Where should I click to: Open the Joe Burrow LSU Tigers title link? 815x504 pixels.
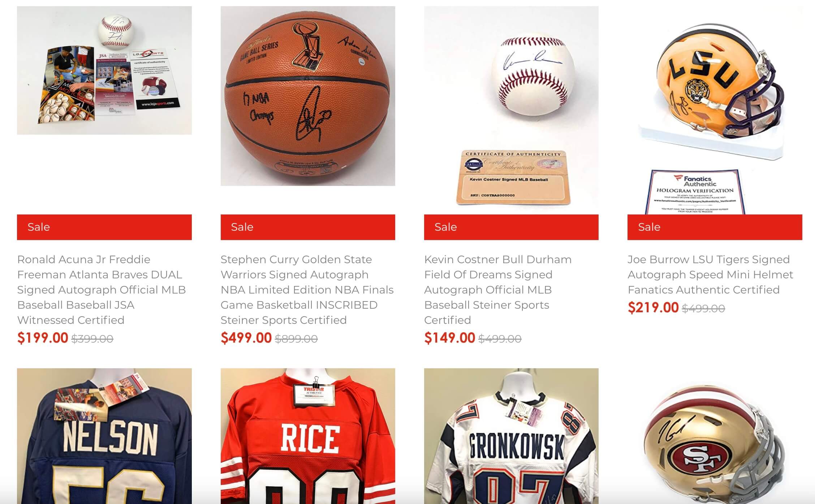tap(710, 274)
